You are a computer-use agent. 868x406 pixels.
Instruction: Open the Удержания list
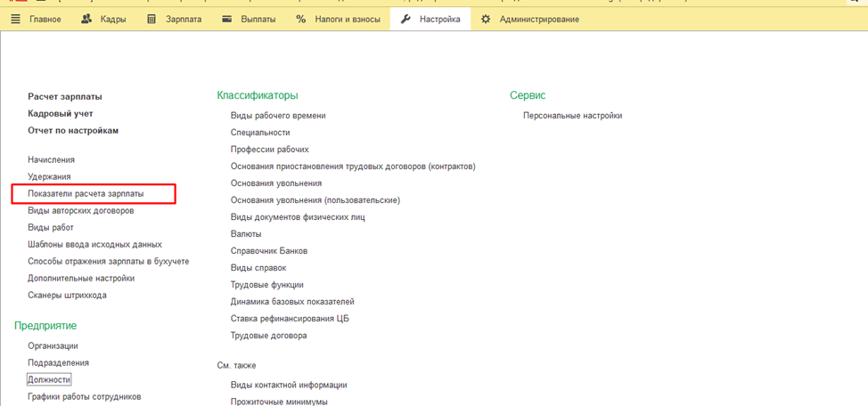(49, 176)
